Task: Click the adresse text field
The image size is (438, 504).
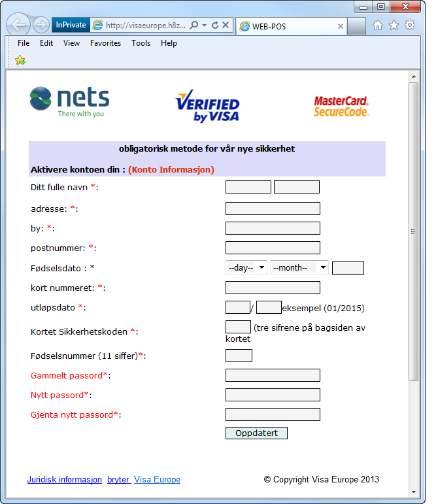Action: click(273, 209)
